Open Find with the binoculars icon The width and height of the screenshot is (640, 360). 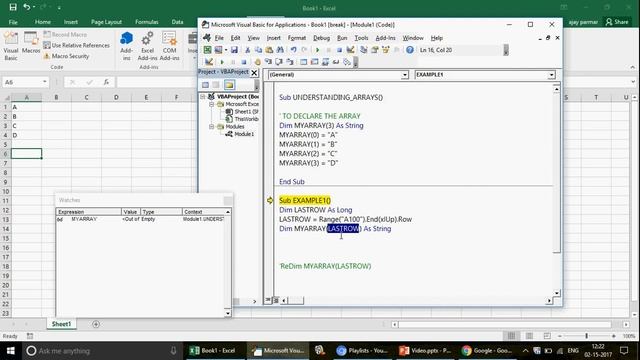[280, 50]
